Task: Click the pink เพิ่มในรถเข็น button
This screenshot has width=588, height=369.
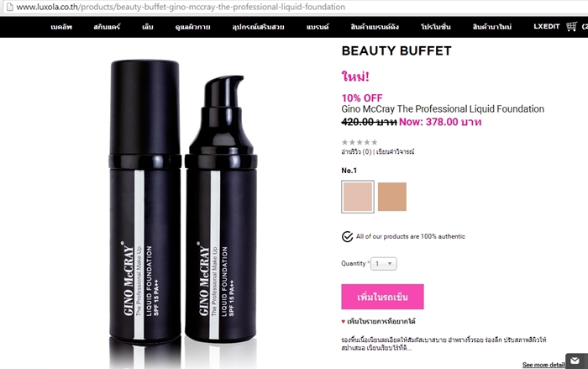Action: [x=382, y=297]
